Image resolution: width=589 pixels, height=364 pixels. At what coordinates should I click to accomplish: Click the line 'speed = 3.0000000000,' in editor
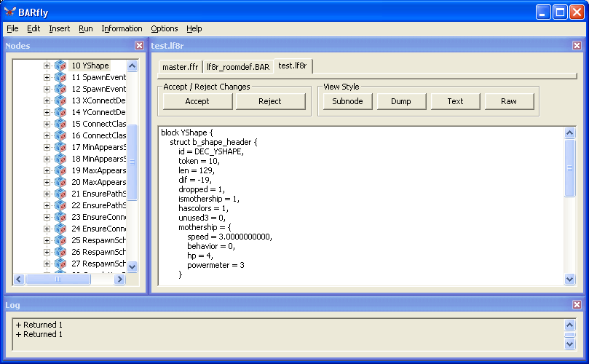[229, 237]
